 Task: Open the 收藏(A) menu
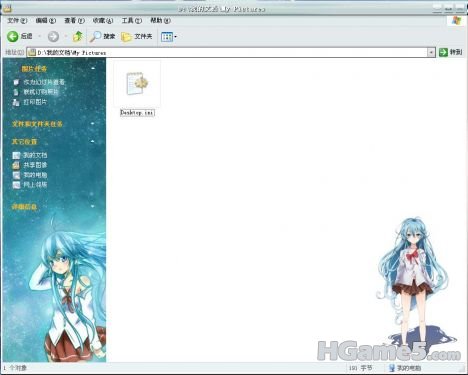[x=103, y=21]
